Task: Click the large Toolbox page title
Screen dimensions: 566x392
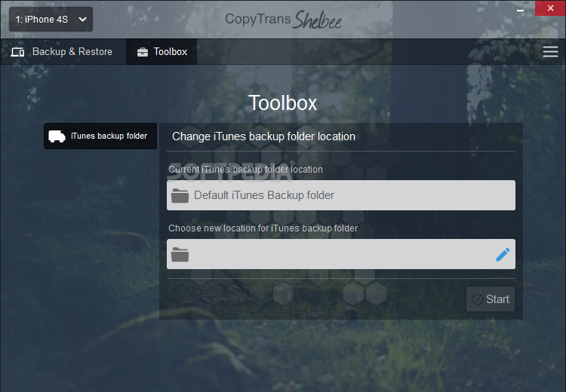Action: [x=283, y=103]
